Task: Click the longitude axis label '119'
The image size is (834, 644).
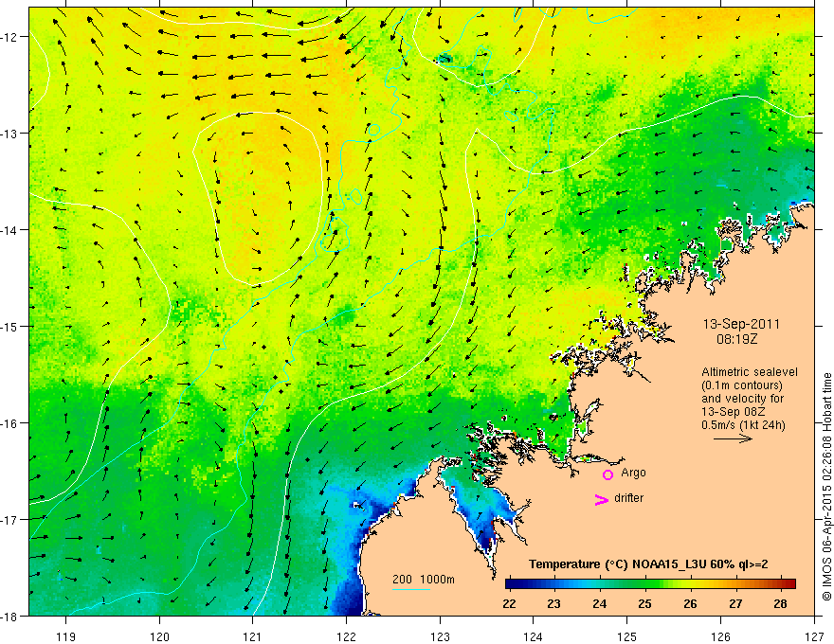Action: 66,636
